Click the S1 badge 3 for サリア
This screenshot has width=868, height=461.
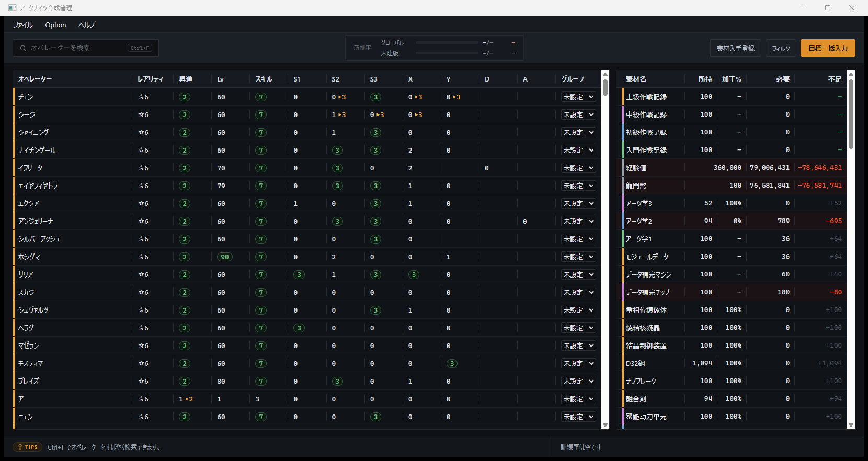pyautogui.click(x=299, y=275)
